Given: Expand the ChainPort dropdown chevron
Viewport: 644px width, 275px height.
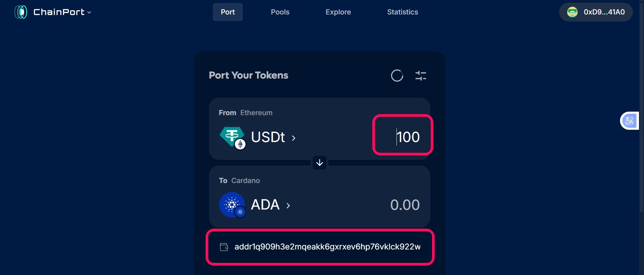Looking at the screenshot, I should (89, 13).
